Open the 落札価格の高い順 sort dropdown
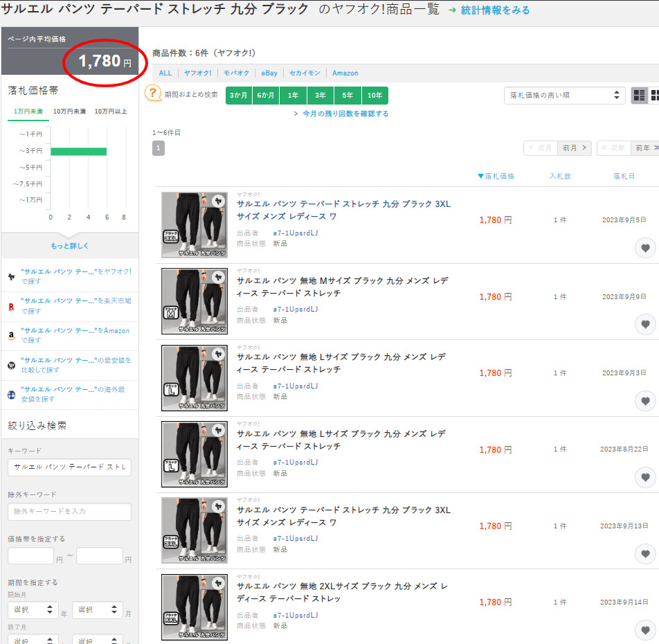Screen dimensions: 659x644 pos(564,96)
